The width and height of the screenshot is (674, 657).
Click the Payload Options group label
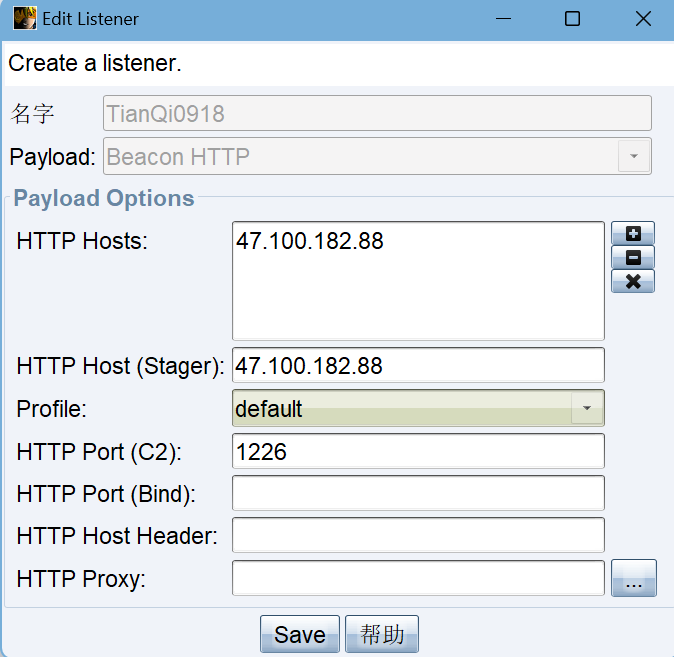click(104, 198)
